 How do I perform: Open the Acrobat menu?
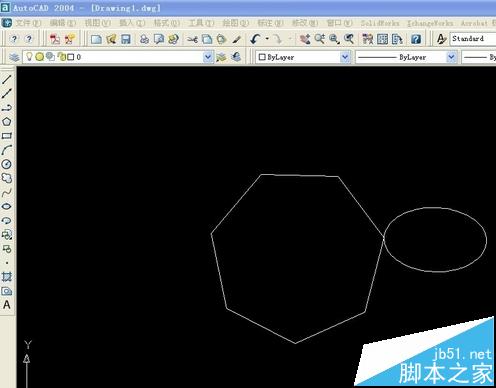pyautogui.click(x=474, y=23)
